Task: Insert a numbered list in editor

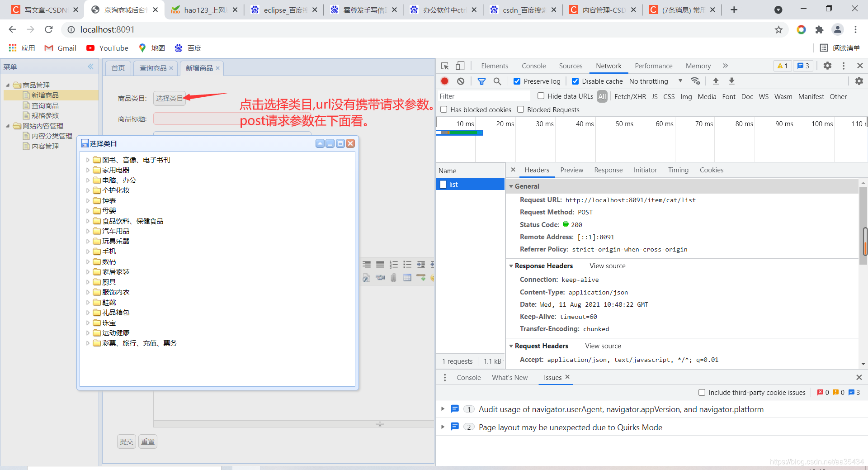Action: coord(394,265)
